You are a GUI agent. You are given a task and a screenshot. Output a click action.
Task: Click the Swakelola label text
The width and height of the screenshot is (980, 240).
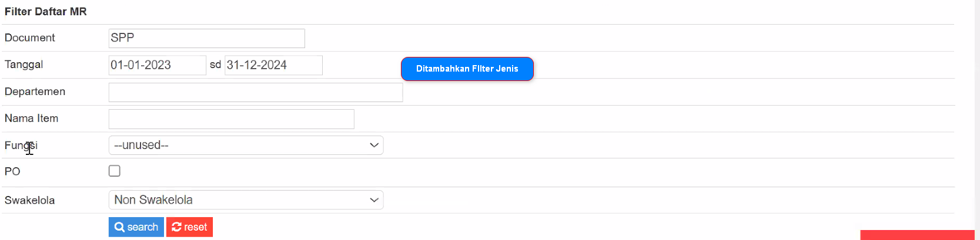click(x=30, y=200)
